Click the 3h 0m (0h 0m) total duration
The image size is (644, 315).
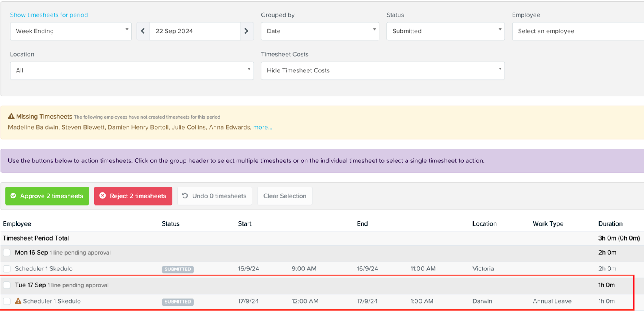click(x=619, y=238)
